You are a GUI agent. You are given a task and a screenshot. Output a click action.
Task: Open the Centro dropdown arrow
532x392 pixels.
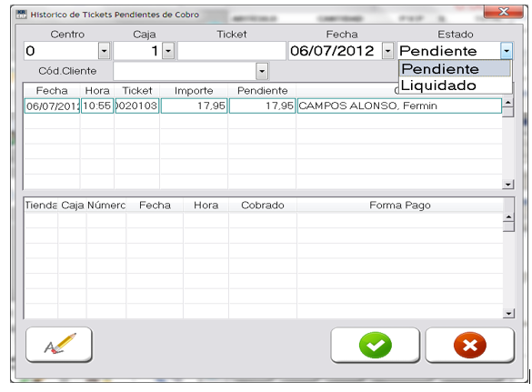tap(105, 51)
